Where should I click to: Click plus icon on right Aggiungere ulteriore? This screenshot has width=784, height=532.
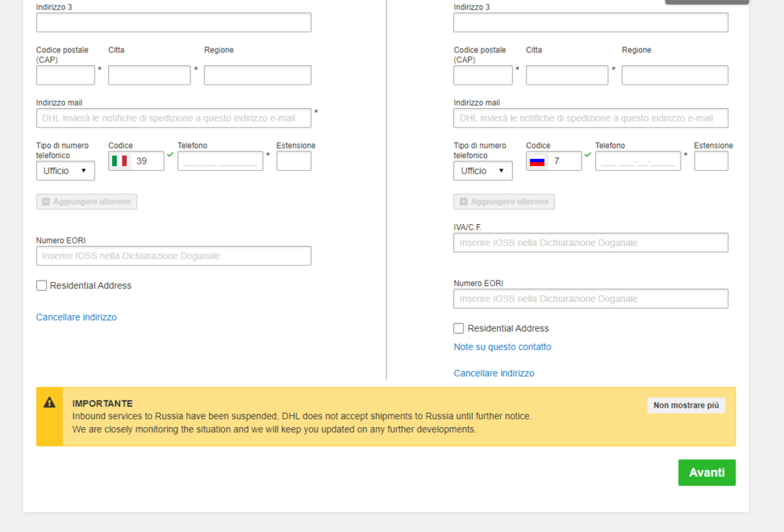coord(463,202)
